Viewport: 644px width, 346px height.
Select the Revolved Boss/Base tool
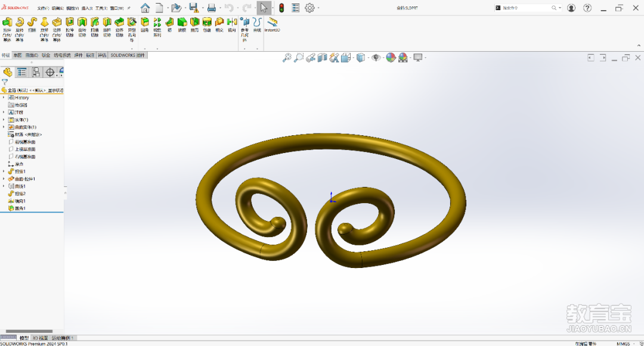point(20,29)
